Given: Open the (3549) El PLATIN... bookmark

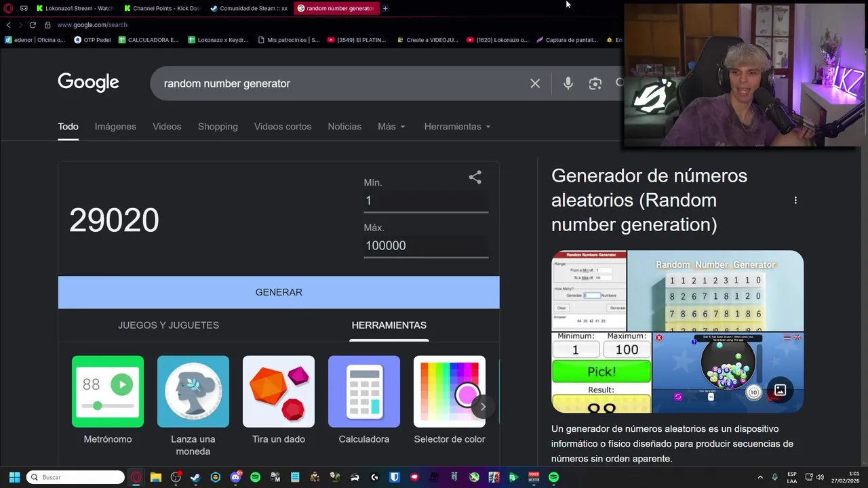Looking at the screenshot, I should (357, 40).
